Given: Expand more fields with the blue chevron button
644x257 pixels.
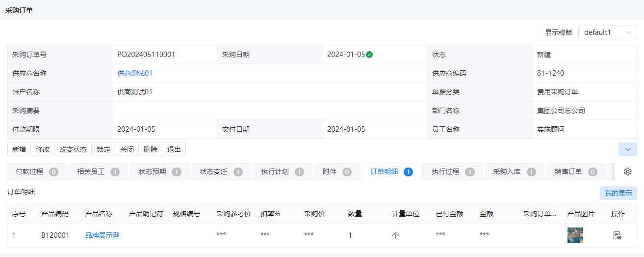Looking at the screenshot, I should pyautogui.click(x=628, y=149).
